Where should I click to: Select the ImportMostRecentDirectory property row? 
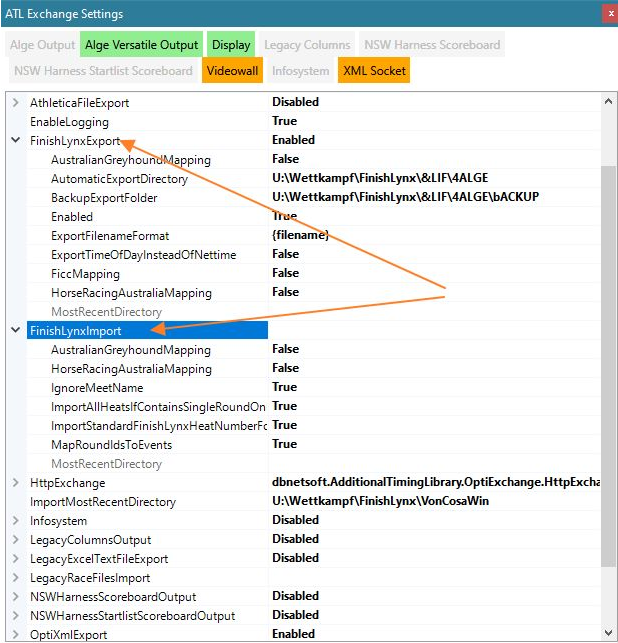104,502
